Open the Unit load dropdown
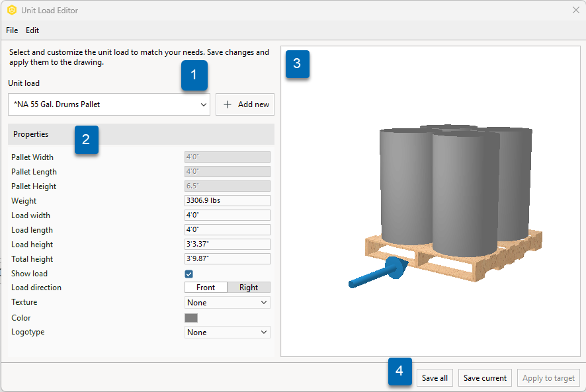Viewport: 586px width, 392px height. (109, 104)
